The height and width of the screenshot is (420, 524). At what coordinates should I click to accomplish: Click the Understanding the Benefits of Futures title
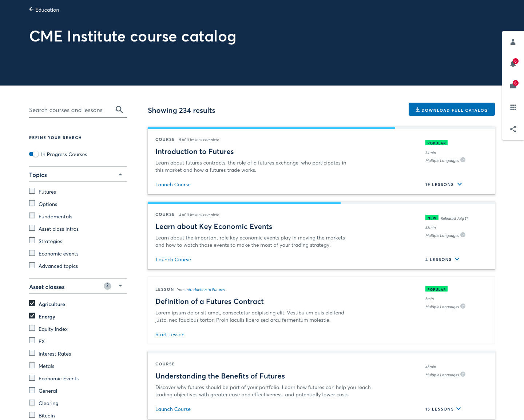tap(220, 376)
